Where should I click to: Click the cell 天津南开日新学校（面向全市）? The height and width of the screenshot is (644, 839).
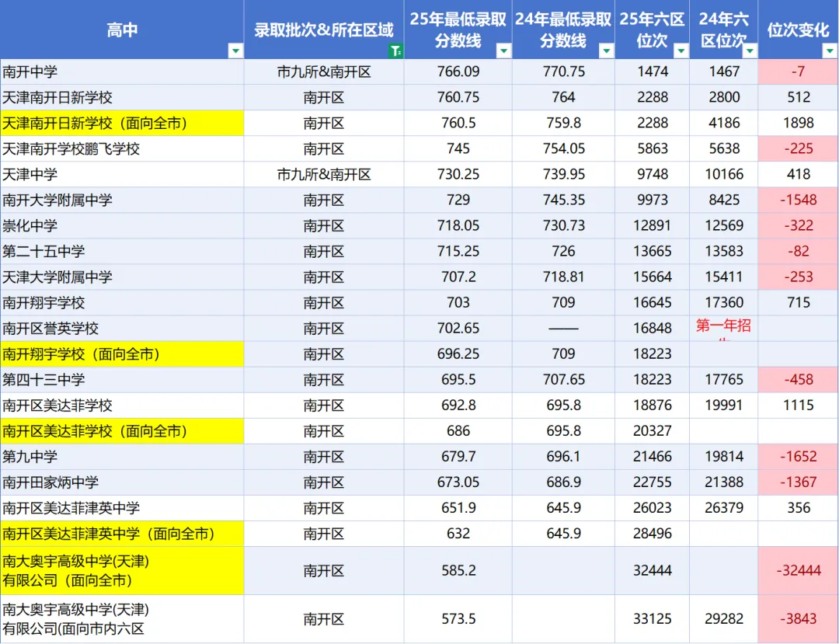point(122,123)
